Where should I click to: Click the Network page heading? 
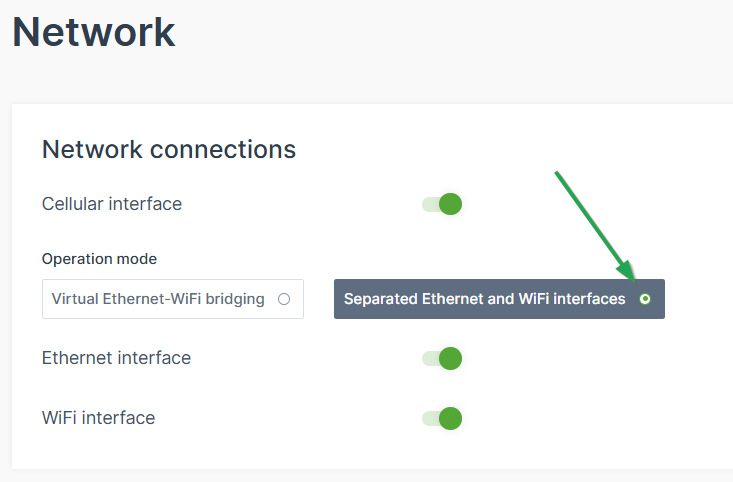point(94,32)
